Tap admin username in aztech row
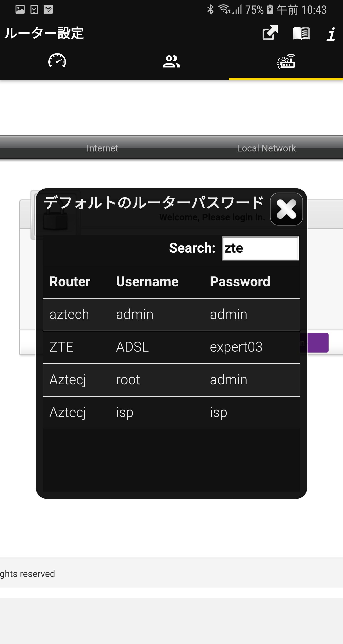This screenshot has height=644, width=343. pos(135,314)
